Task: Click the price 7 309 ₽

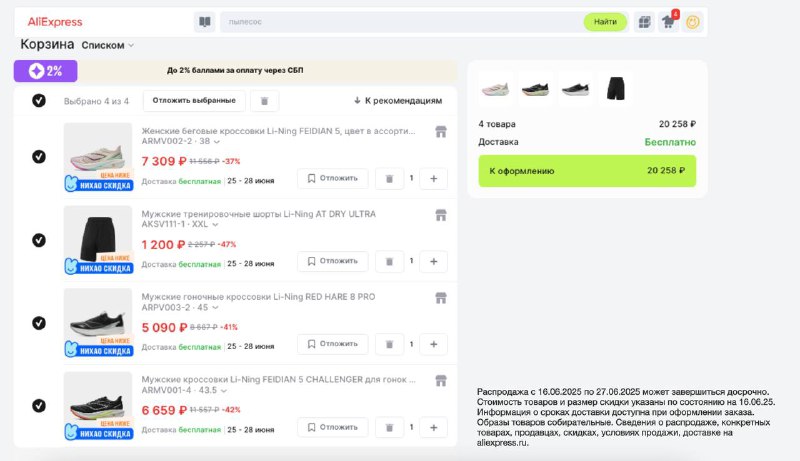Action: click(x=164, y=161)
